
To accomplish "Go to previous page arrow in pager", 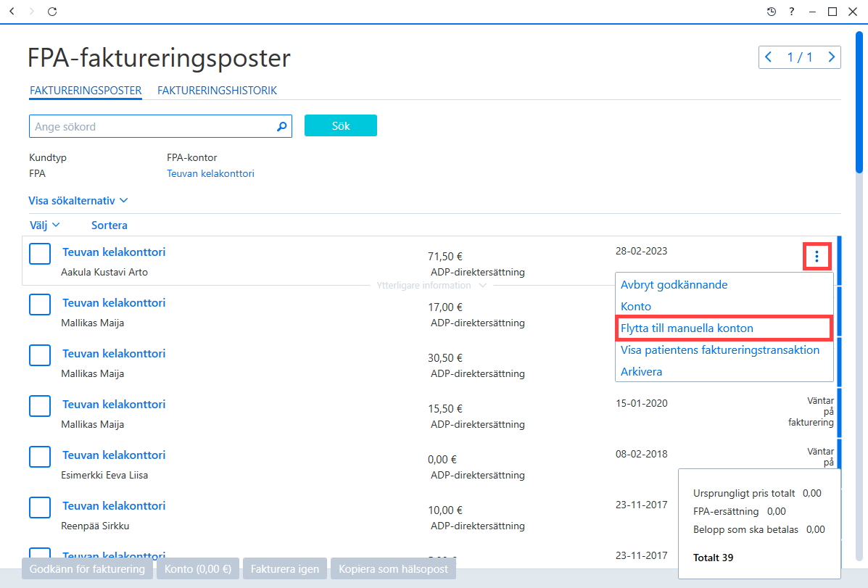I will [769, 57].
